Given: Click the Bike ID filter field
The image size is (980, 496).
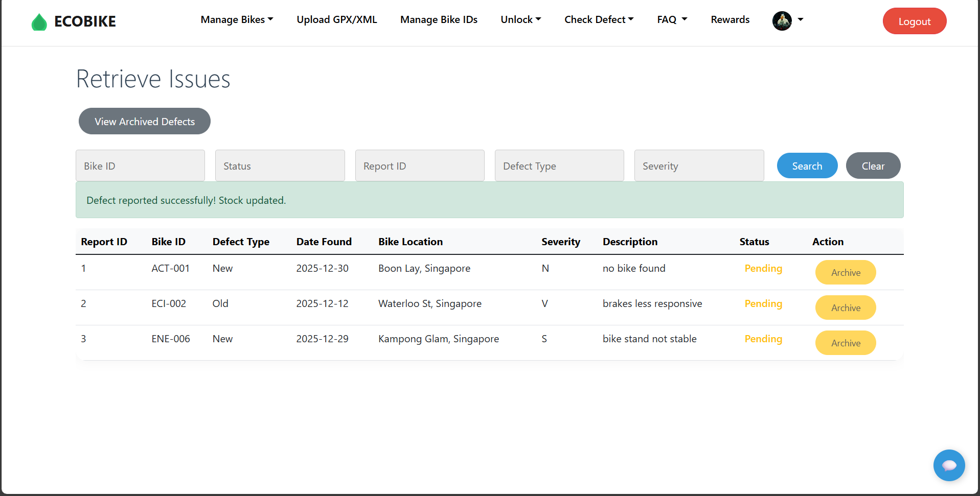Looking at the screenshot, I should click(140, 166).
